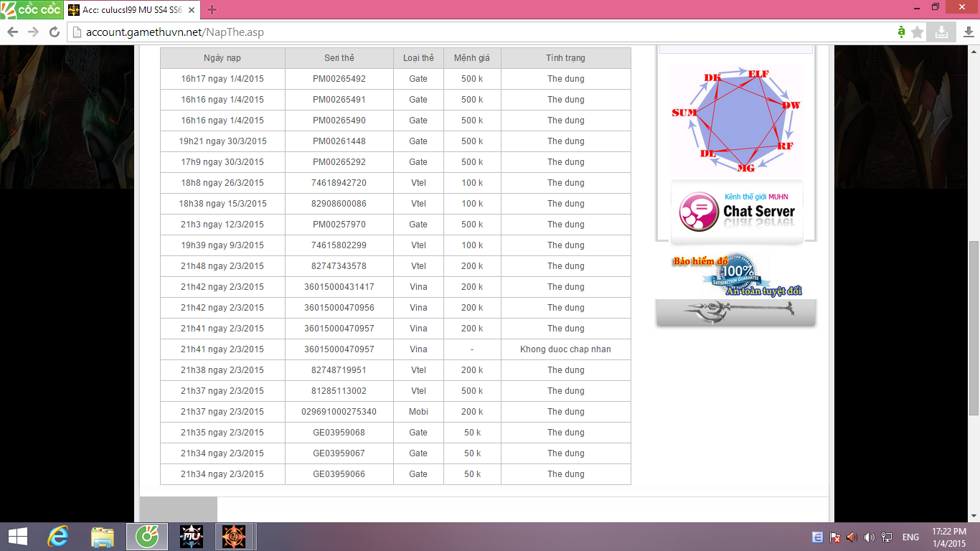Reload the page with refresh icon
Image resolution: width=980 pixels, height=551 pixels.
55,32
